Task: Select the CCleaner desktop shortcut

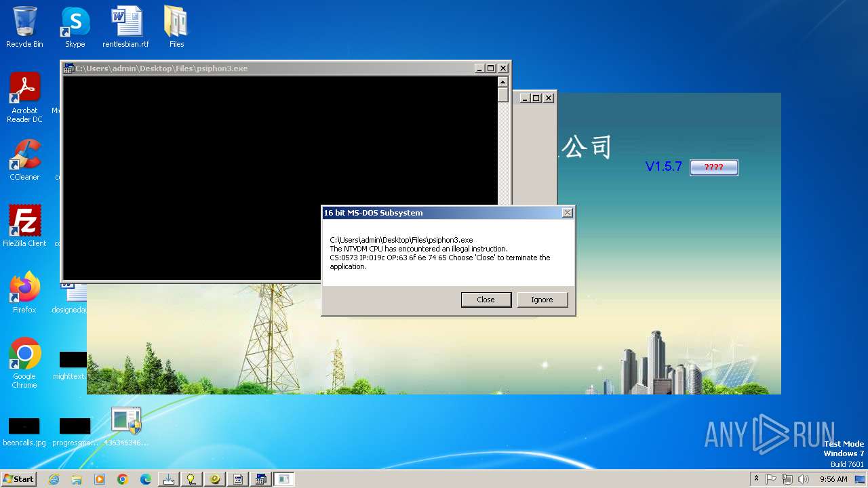Action: click(24, 160)
